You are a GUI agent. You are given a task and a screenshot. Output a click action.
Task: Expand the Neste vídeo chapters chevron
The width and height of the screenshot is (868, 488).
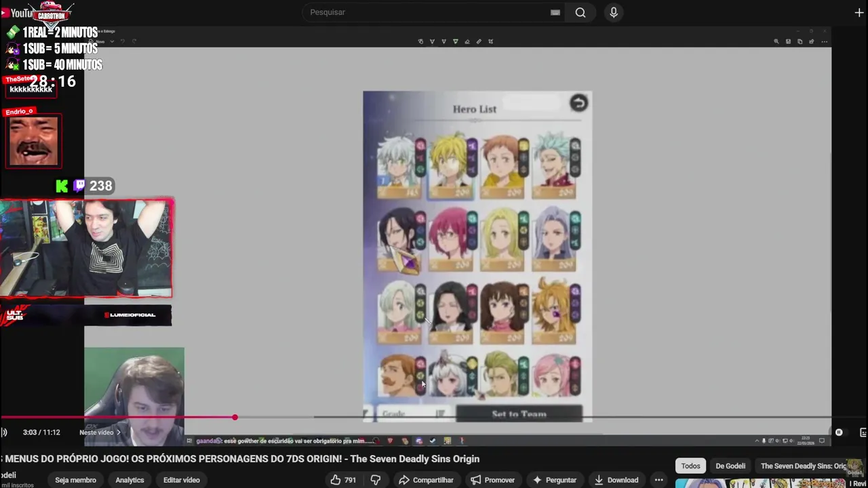click(118, 432)
